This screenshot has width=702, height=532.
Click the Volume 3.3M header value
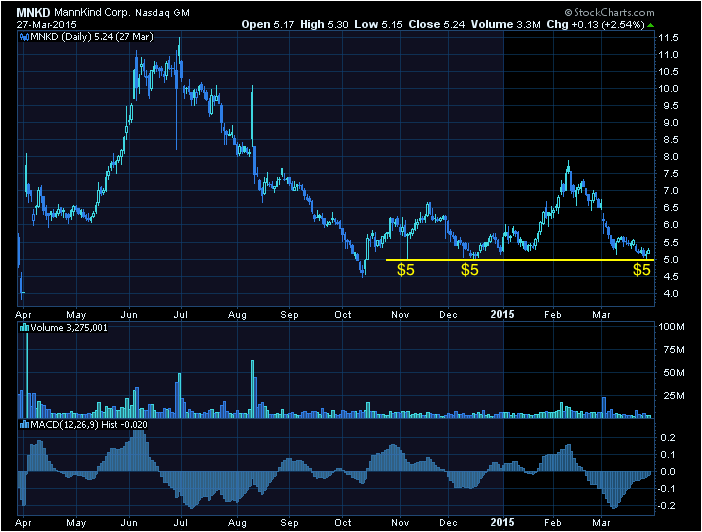[505, 24]
